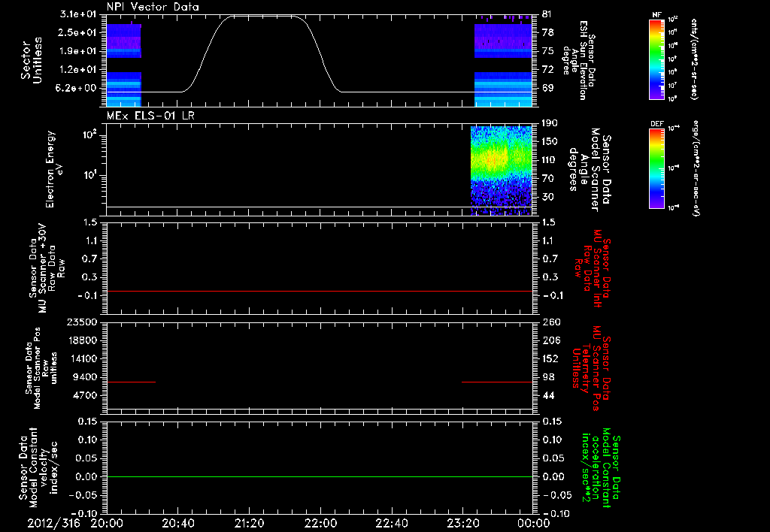Click the sun elevation curve plateau

pos(263,17)
